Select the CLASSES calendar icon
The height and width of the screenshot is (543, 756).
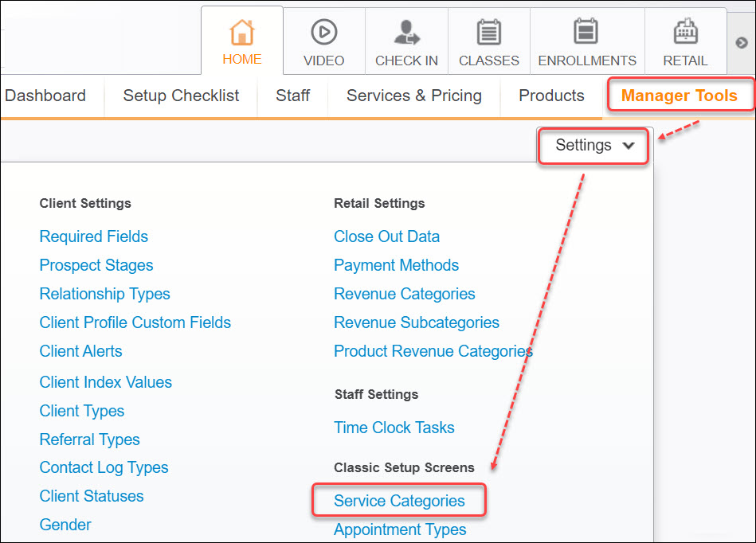tap(488, 33)
